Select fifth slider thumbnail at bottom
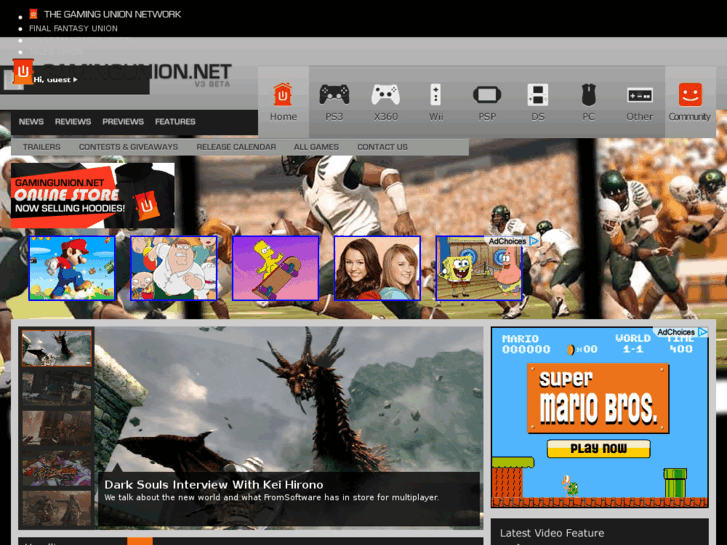 pos(57,509)
